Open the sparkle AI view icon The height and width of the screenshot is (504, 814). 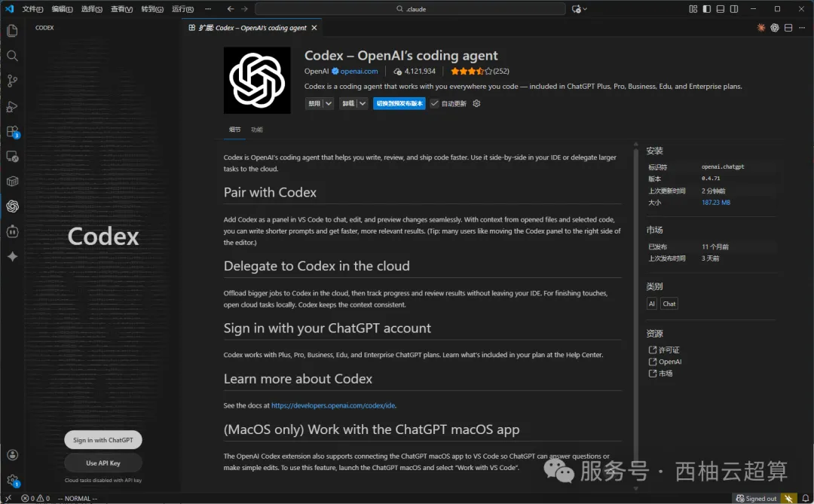coord(13,256)
